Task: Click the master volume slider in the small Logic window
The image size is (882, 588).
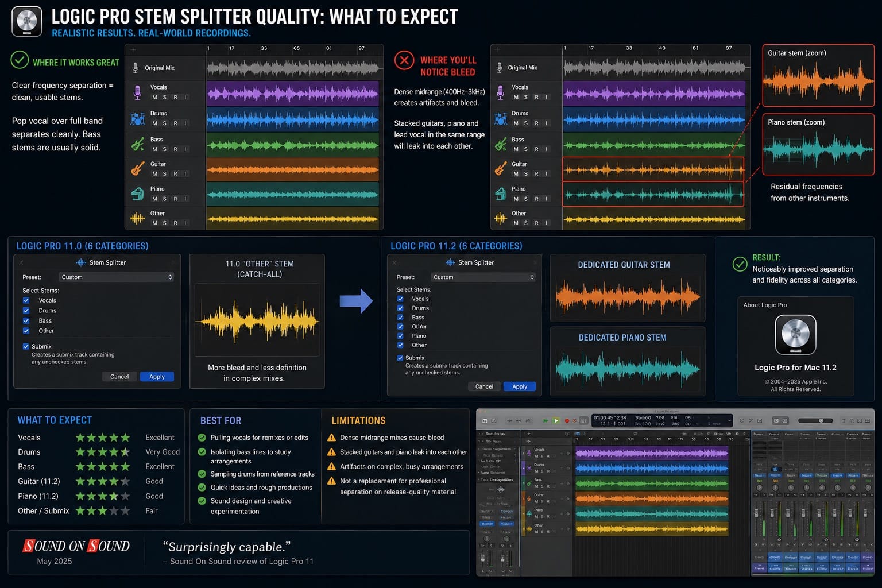Action: (815, 420)
